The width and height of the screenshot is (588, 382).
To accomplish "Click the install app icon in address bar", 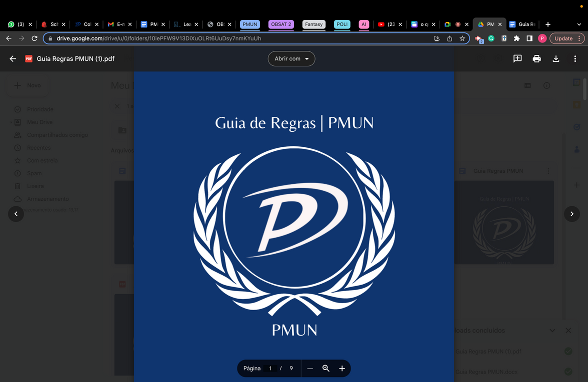I will click(x=436, y=38).
